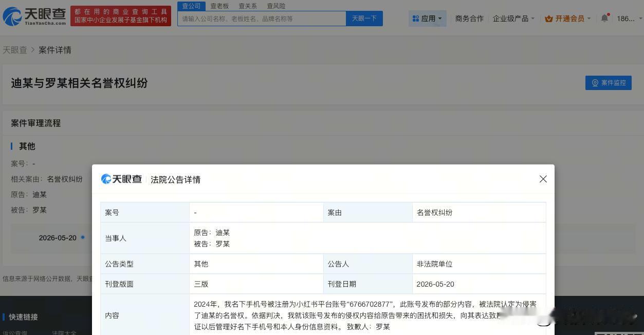Expand the 企业级产品 dropdown
Image resolution: width=644 pixels, height=335 pixels.
514,19
